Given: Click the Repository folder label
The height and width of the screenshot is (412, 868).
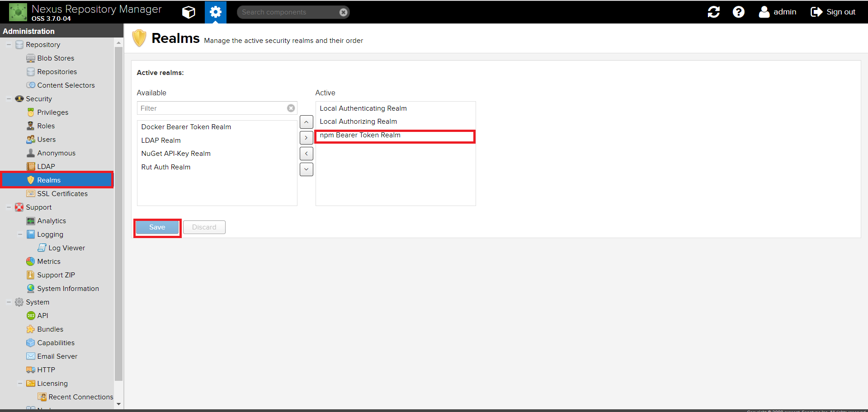Looking at the screenshot, I should (43, 45).
